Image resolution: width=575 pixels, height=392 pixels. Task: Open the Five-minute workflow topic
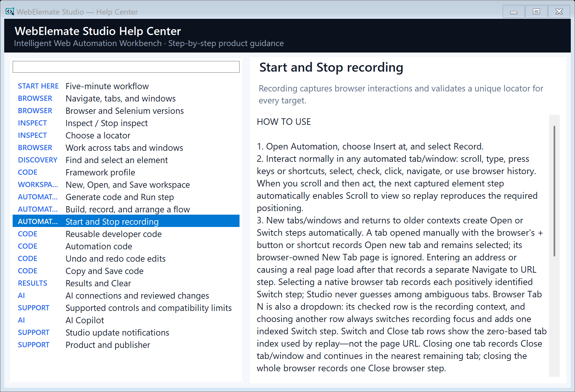pos(126,86)
